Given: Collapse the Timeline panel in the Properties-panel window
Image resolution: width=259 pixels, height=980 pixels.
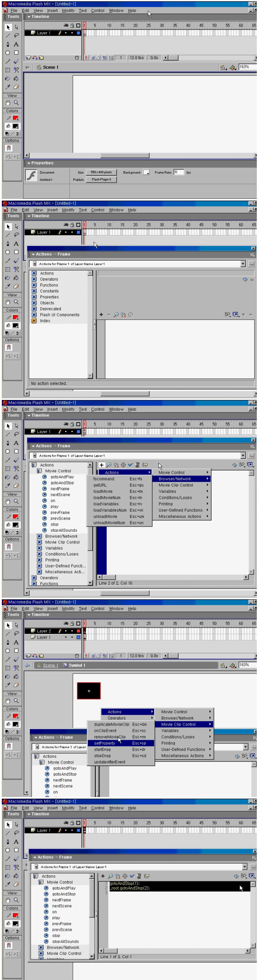Looking at the screenshot, I should [29, 17].
